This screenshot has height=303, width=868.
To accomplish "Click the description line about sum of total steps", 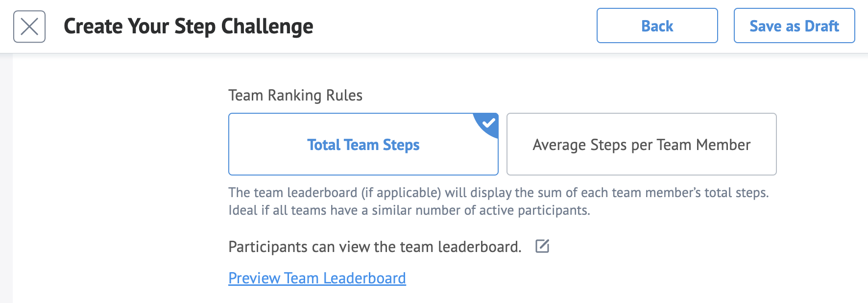I will coord(498,193).
